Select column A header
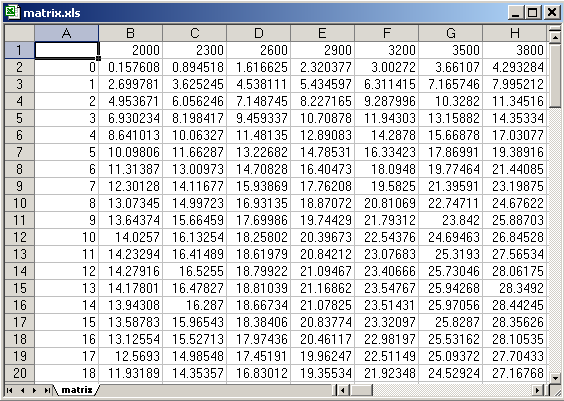 67,33
